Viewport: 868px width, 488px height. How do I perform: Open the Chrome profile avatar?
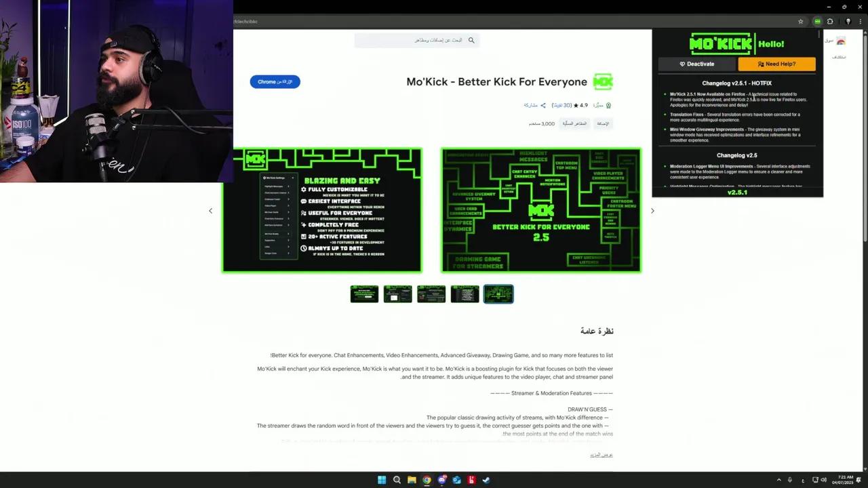(848, 22)
